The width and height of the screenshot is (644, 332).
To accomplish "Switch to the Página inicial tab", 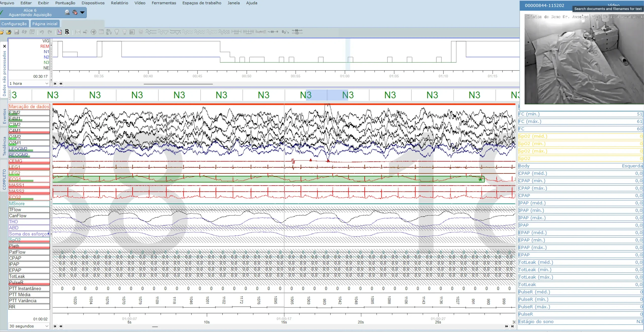I will (45, 24).
